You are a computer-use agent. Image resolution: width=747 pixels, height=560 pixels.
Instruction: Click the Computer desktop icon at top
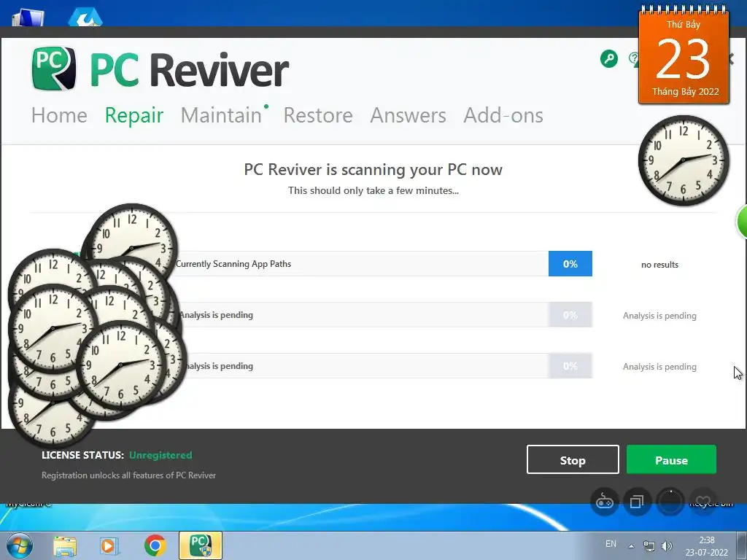[28, 17]
